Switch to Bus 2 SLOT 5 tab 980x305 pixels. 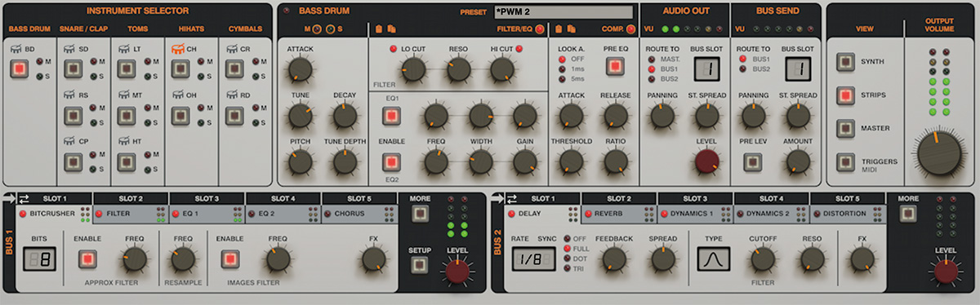pyautogui.click(x=847, y=199)
